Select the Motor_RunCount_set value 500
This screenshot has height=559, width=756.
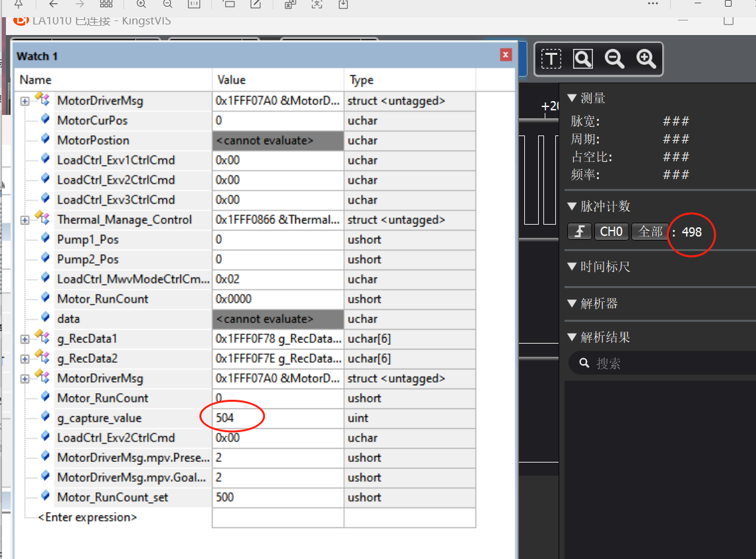click(x=278, y=498)
